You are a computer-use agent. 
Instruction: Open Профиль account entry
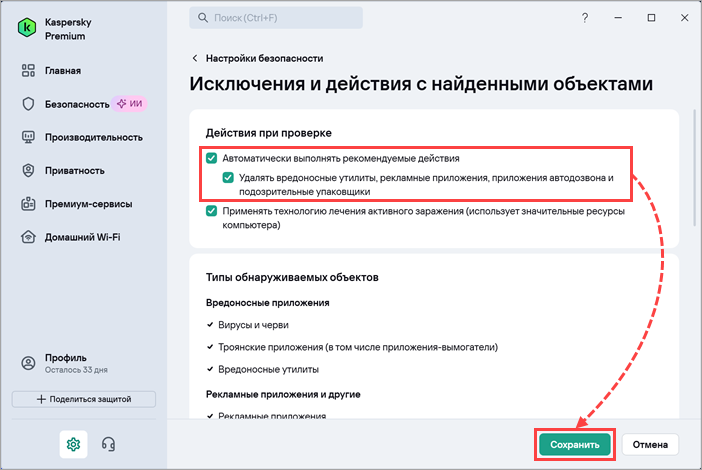pos(65,363)
